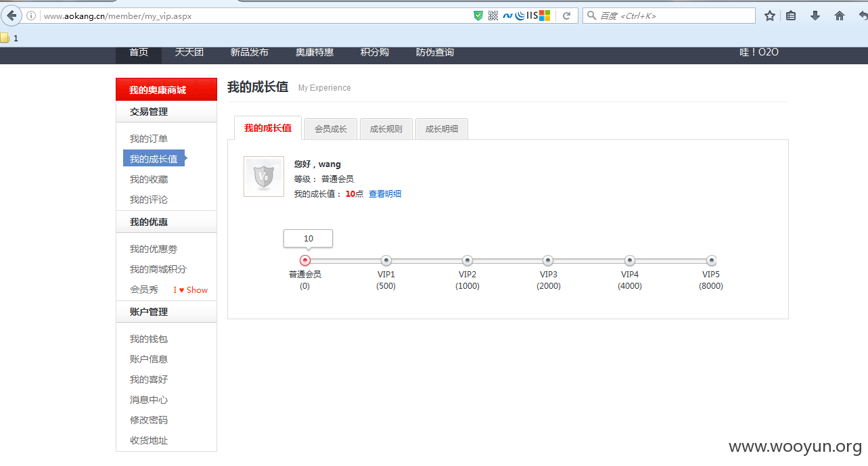This screenshot has width=868, height=466.
Task: Click the VIP4 progress marker dot
Action: click(x=630, y=260)
